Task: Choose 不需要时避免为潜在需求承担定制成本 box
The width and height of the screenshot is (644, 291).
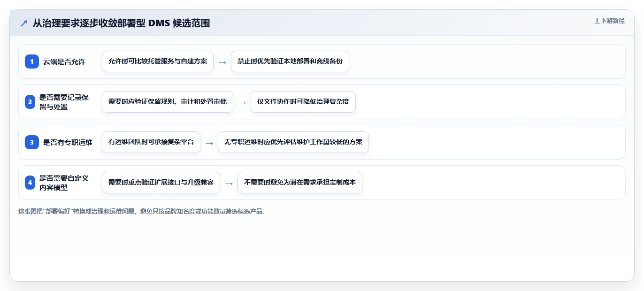Action: pyautogui.click(x=300, y=183)
